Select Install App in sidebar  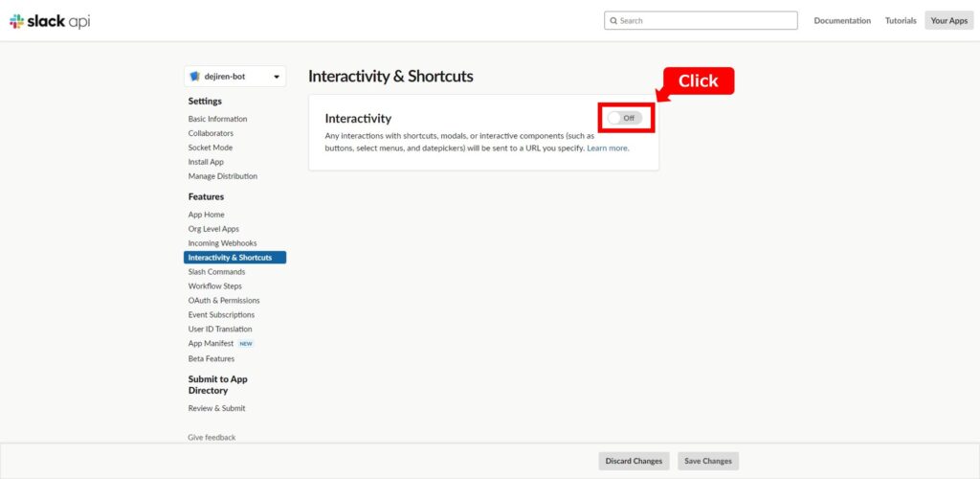206,162
